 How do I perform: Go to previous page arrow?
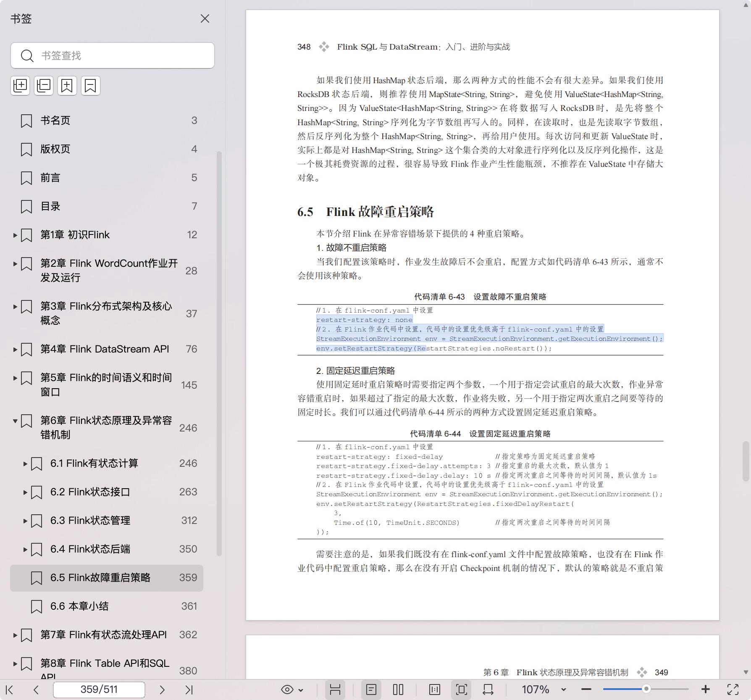click(x=36, y=689)
